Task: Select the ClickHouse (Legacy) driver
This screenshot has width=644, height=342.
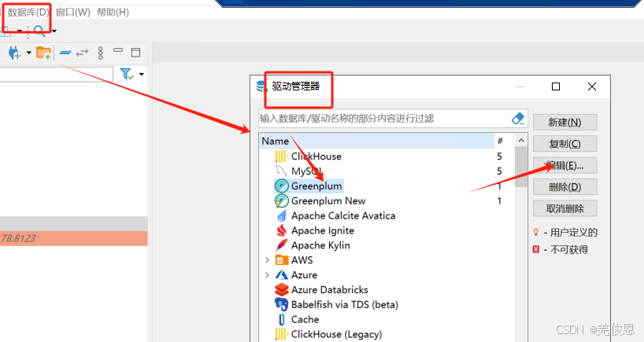Action: tap(336, 334)
